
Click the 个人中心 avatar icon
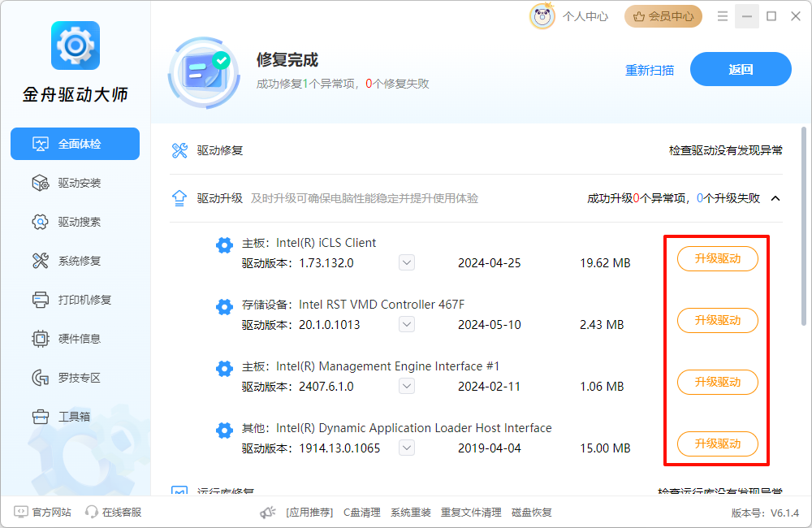click(542, 15)
